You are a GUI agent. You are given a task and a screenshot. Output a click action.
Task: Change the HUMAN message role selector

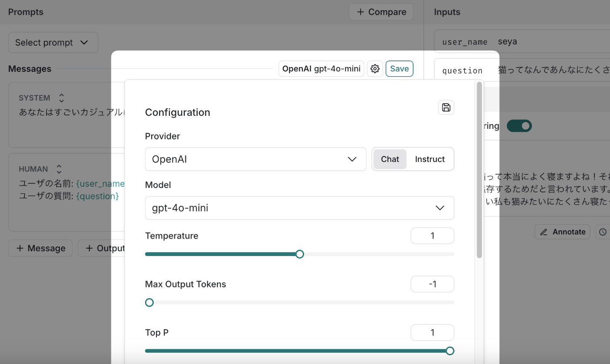point(59,169)
